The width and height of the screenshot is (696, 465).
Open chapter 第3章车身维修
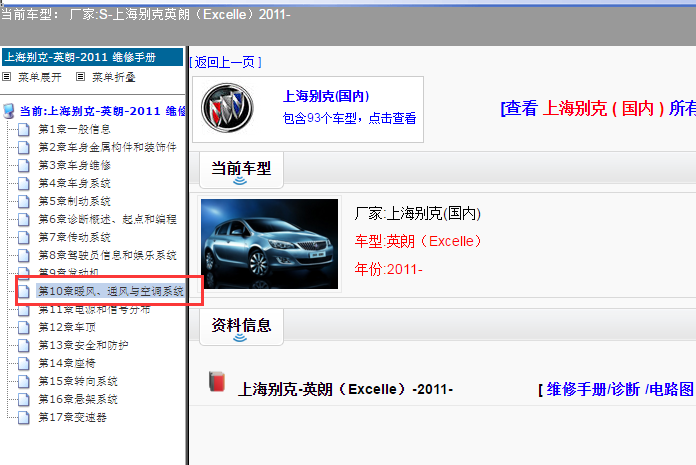74,165
